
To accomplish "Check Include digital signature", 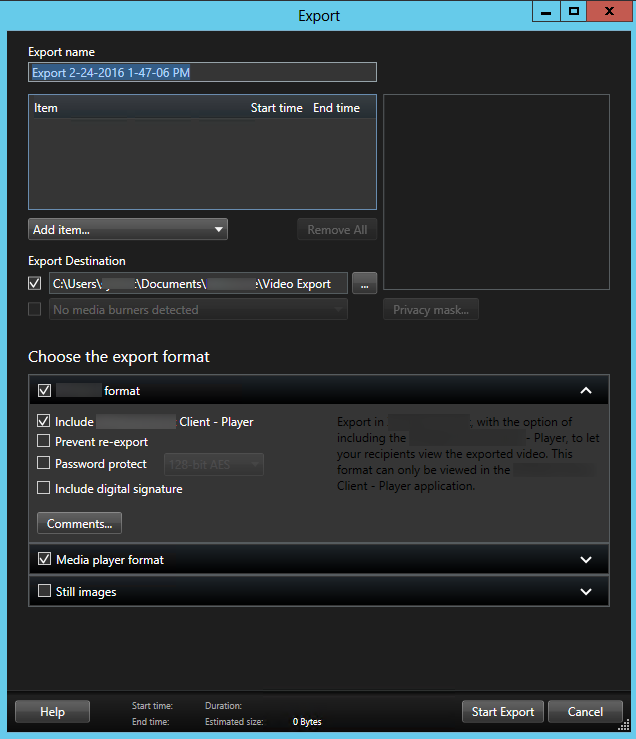I will click(44, 489).
